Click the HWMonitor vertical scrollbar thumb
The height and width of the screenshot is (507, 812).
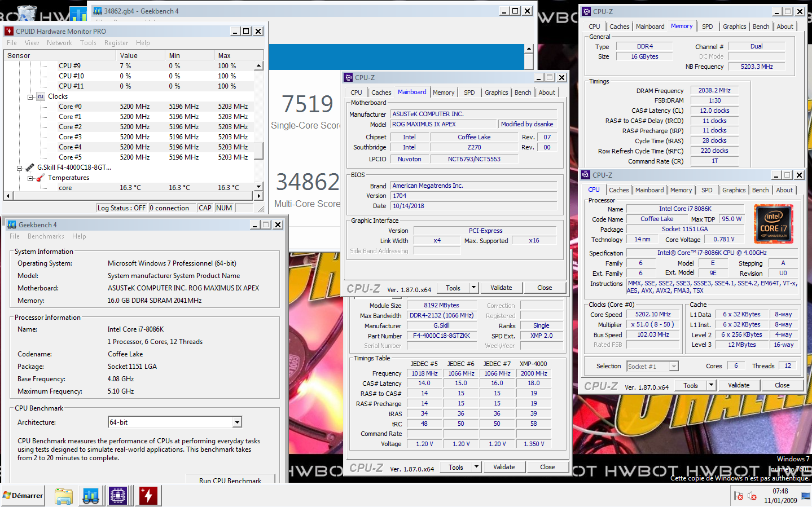[258, 151]
